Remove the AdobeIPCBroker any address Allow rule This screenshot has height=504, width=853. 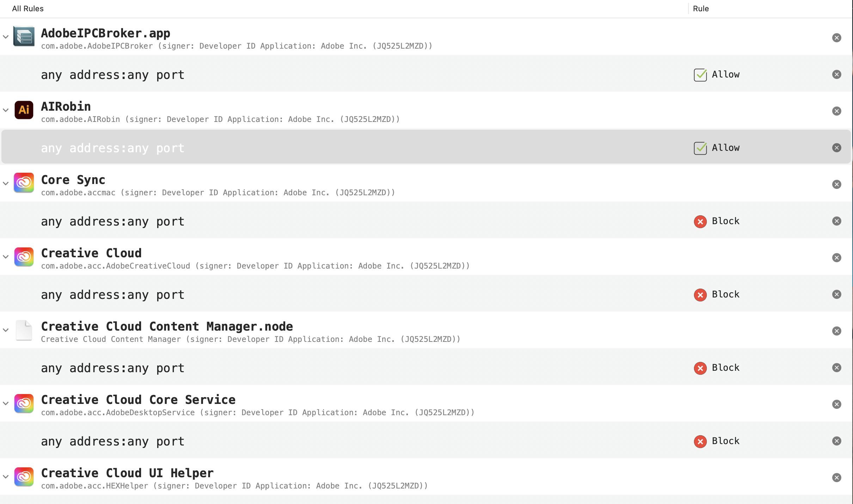[836, 74]
